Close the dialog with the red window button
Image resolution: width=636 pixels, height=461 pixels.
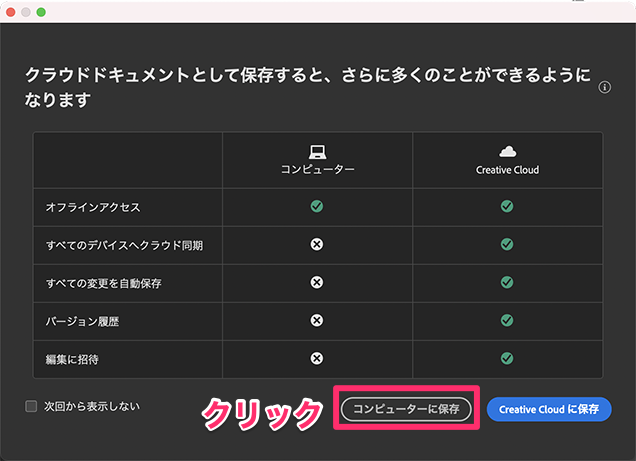pyautogui.click(x=11, y=11)
